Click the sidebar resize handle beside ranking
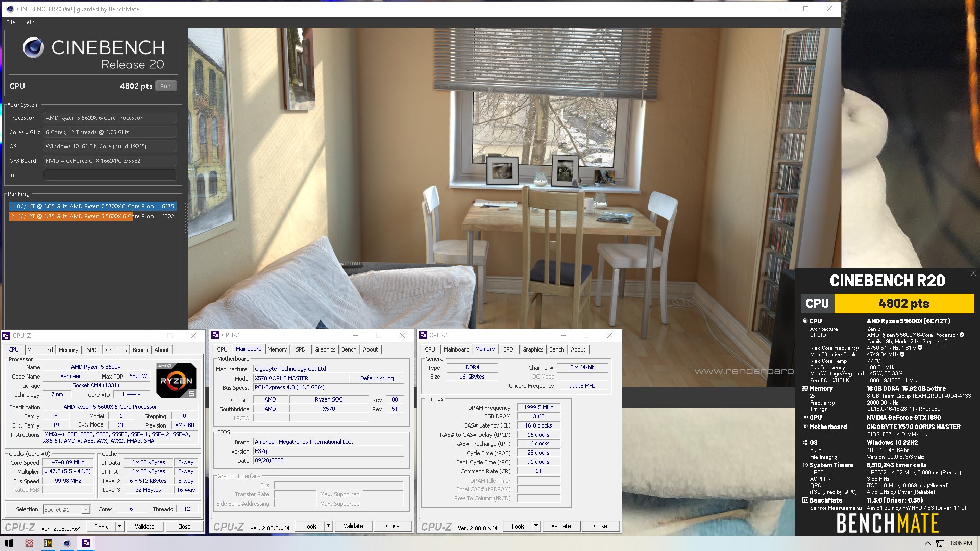 (x=186, y=218)
